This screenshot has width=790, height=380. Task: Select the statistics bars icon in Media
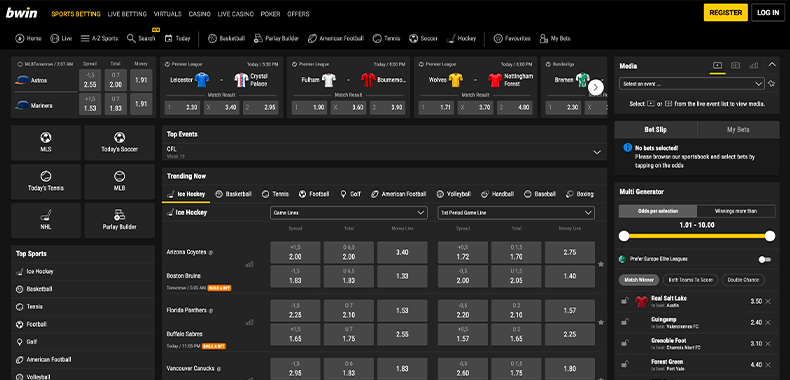[754, 66]
